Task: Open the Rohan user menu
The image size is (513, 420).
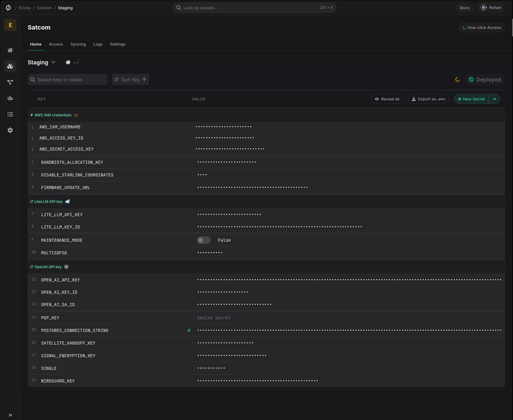Action: coord(491,8)
